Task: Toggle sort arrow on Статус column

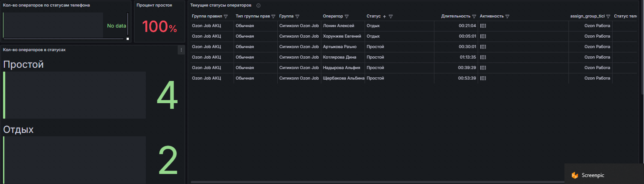Action: tap(384, 16)
